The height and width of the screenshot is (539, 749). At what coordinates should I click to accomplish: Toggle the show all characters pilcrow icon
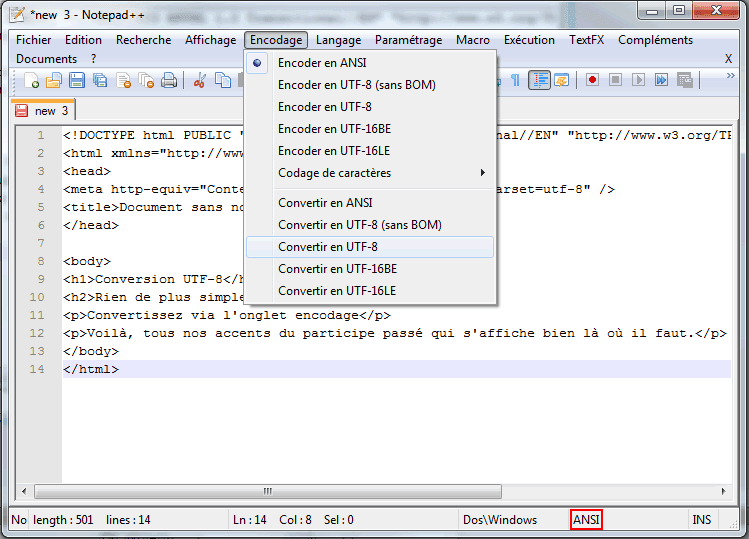click(515, 80)
